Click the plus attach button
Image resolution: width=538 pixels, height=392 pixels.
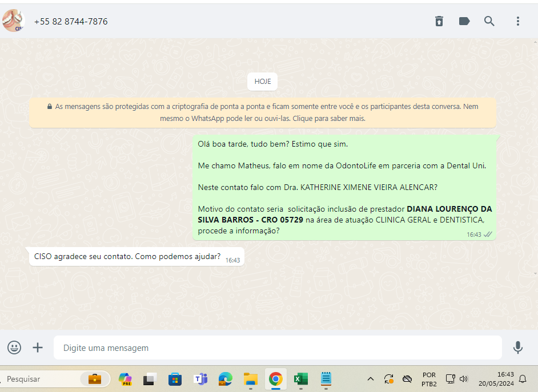point(38,347)
